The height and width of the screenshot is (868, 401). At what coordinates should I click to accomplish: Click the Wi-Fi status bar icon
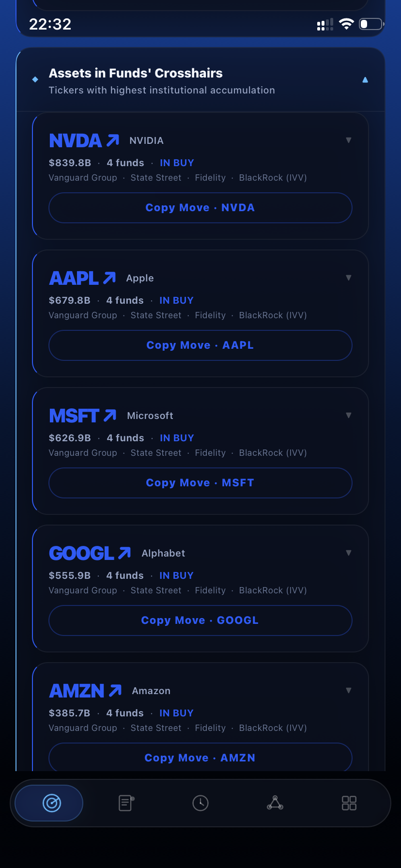[x=346, y=24]
